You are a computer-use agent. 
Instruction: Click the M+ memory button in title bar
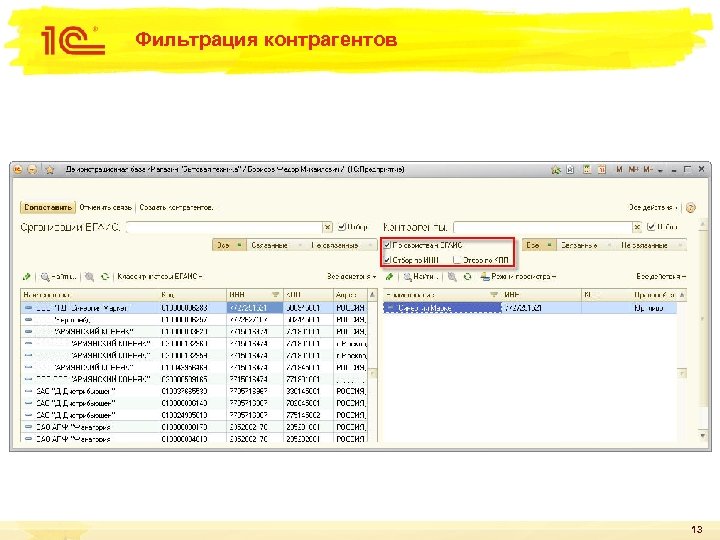coord(633,169)
